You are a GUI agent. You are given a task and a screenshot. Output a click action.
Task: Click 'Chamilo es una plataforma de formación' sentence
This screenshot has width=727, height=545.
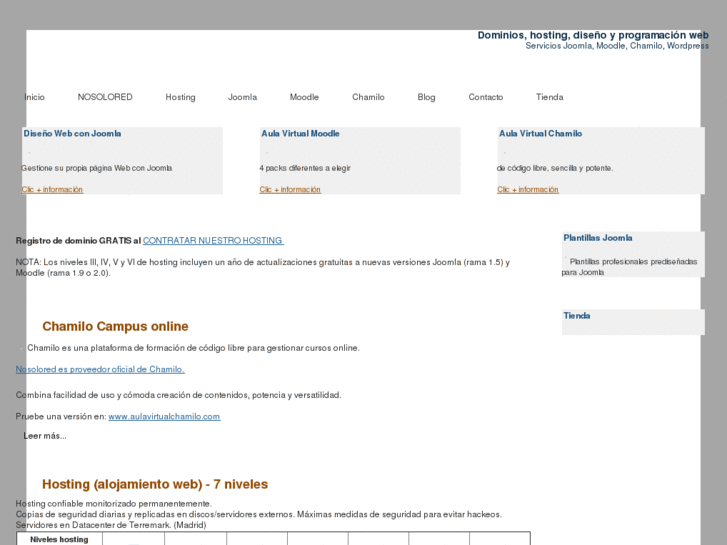tap(193, 348)
